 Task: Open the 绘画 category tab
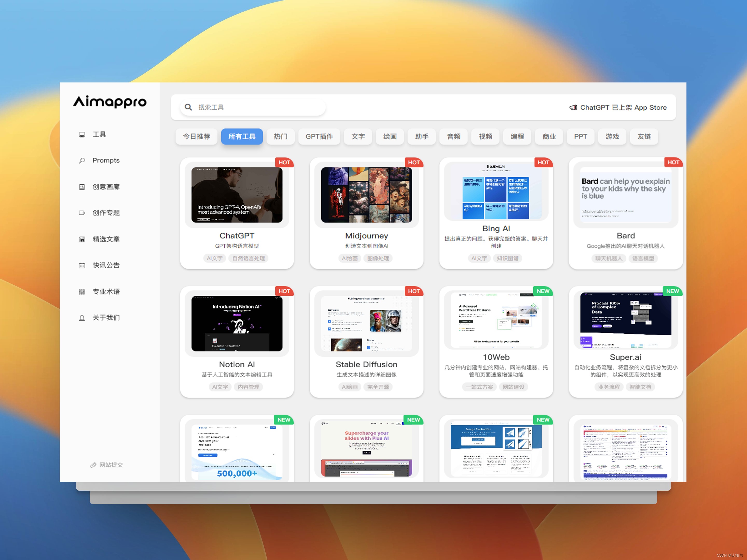390,136
